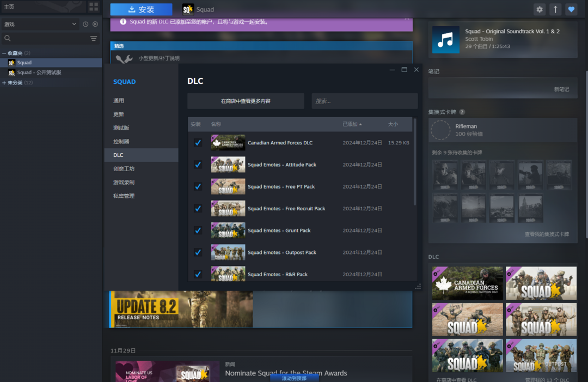Screen dimensions: 588x382
Task: Open the game settings gear icon
Action: point(540,9)
